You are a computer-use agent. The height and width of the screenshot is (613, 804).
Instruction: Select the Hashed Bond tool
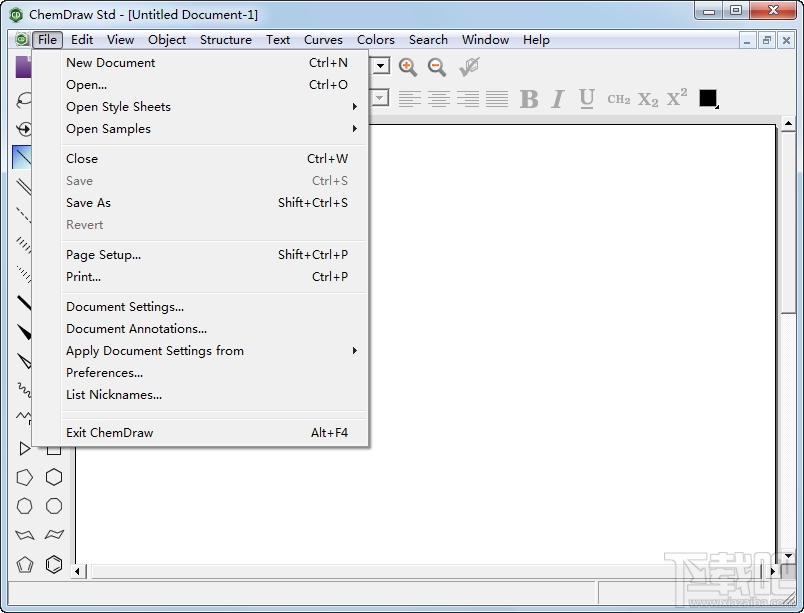click(24, 244)
